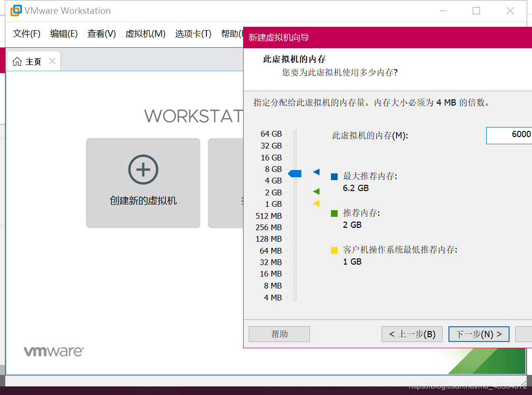
Task: Click the home icon on the 主页 tab
Action: pos(17,62)
